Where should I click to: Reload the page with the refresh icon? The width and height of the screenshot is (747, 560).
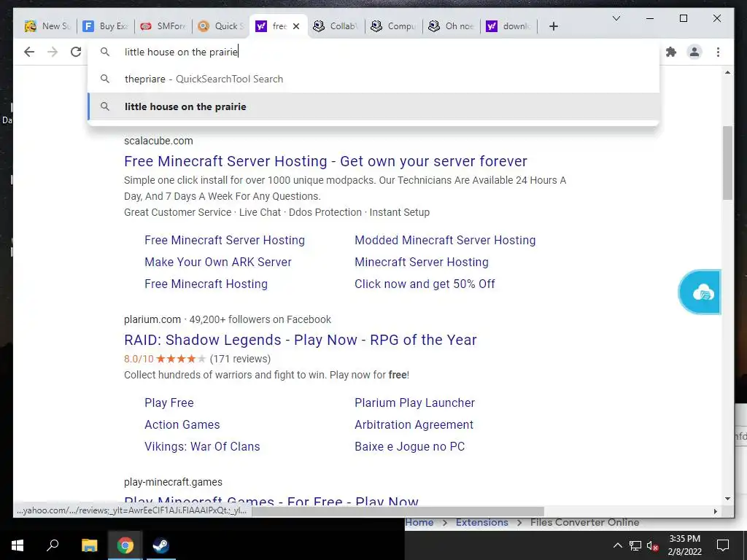tap(76, 52)
